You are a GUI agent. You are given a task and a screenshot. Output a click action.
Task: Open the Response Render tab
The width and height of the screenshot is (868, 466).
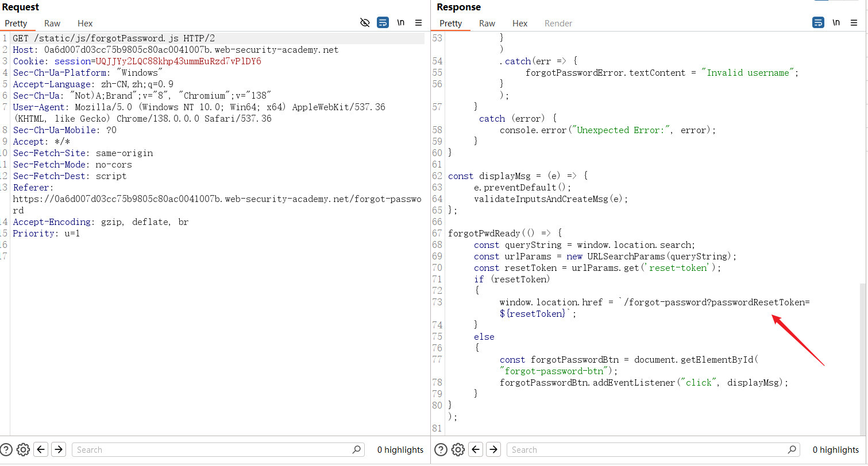[558, 24]
